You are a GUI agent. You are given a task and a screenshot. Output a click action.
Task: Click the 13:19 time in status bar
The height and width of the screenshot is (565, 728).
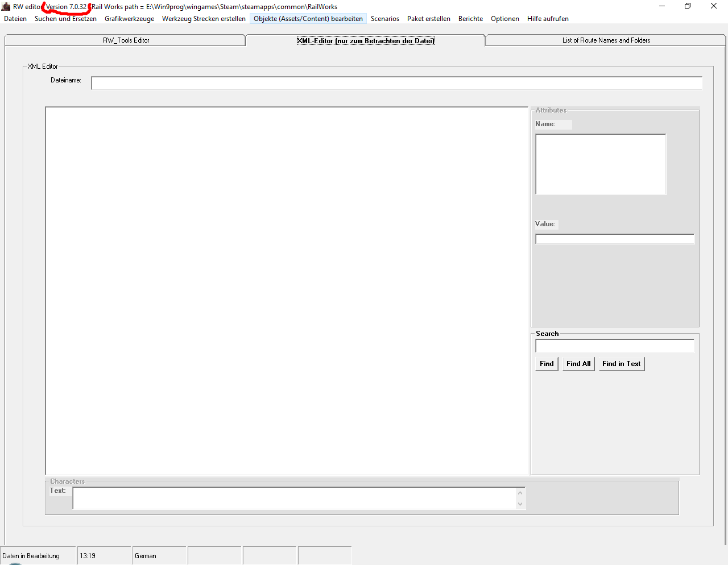point(88,556)
